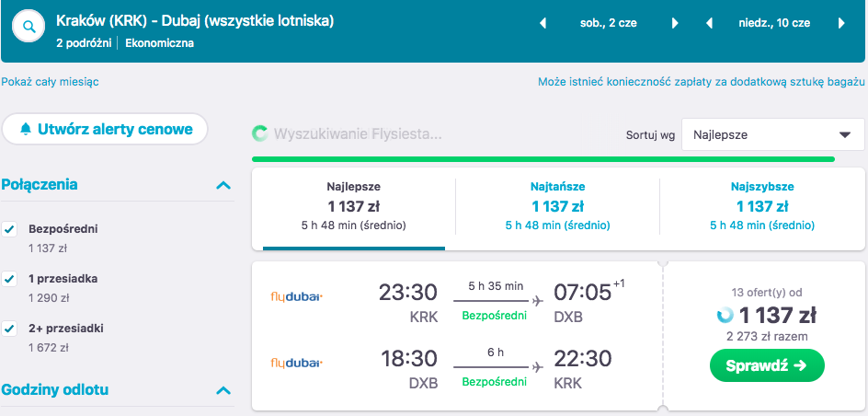
Task: Go to previous return date before niedz., 10 cze
Action: [x=709, y=23]
